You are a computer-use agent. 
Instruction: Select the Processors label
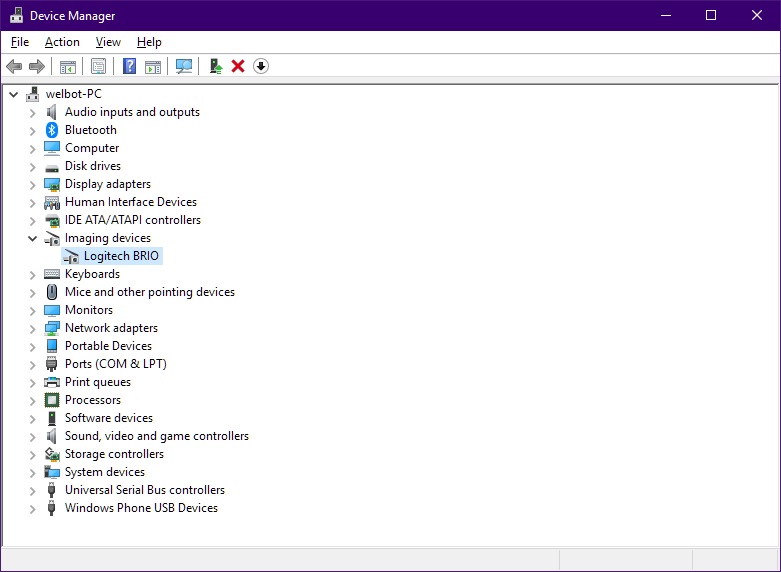click(x=93, y=400)
